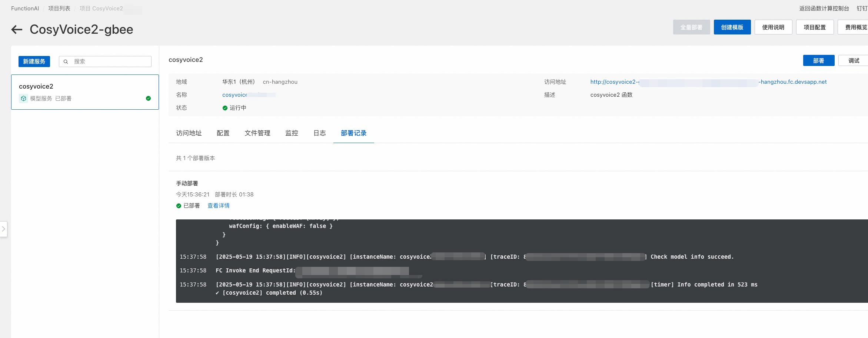The image size is (868, 338).
Task: Switch to the 访问地址 tab
Action: tap(189, 133)
